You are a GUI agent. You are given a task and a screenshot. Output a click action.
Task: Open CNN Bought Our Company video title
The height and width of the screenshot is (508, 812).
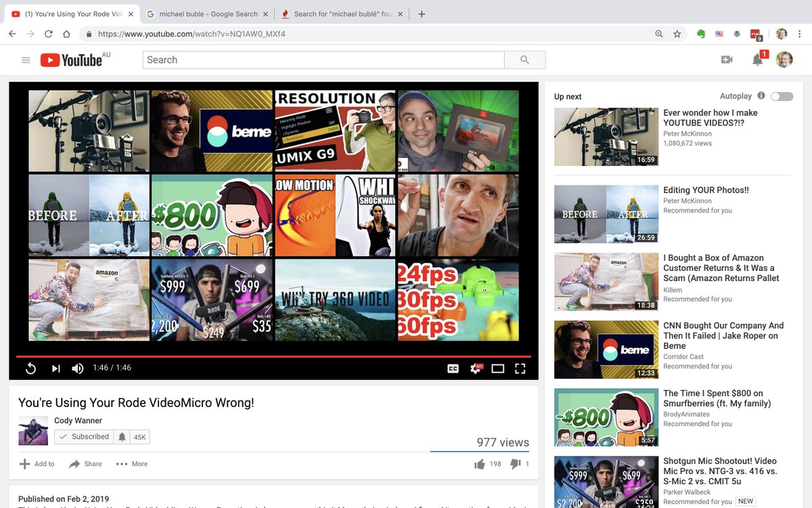click(x=723, y=336)
